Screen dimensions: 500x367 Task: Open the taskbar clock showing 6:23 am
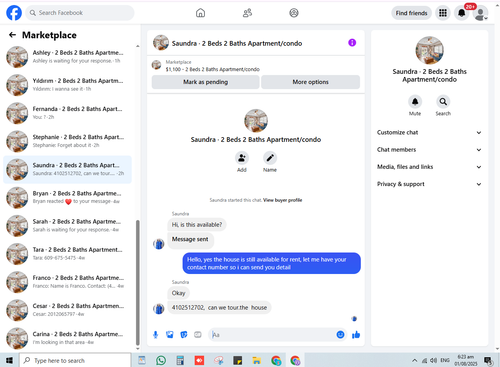click(x=466, y=360)
